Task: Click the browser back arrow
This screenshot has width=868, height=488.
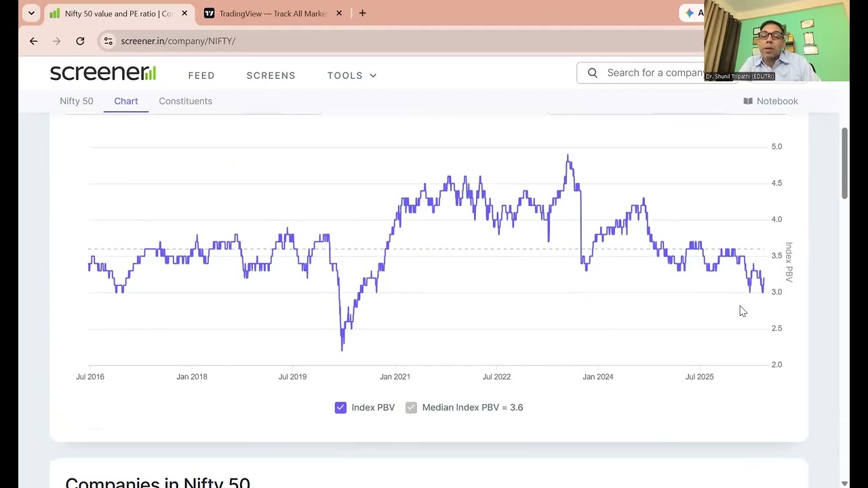Action: (33, 41)
